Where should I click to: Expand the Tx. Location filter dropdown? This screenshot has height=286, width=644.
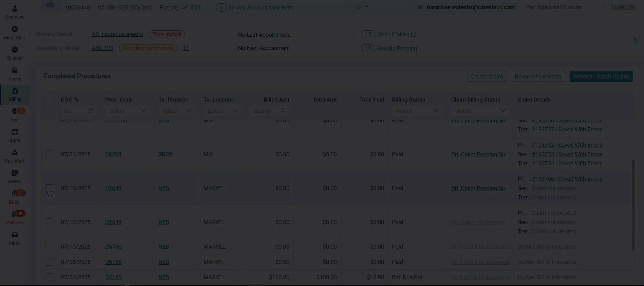222,111
